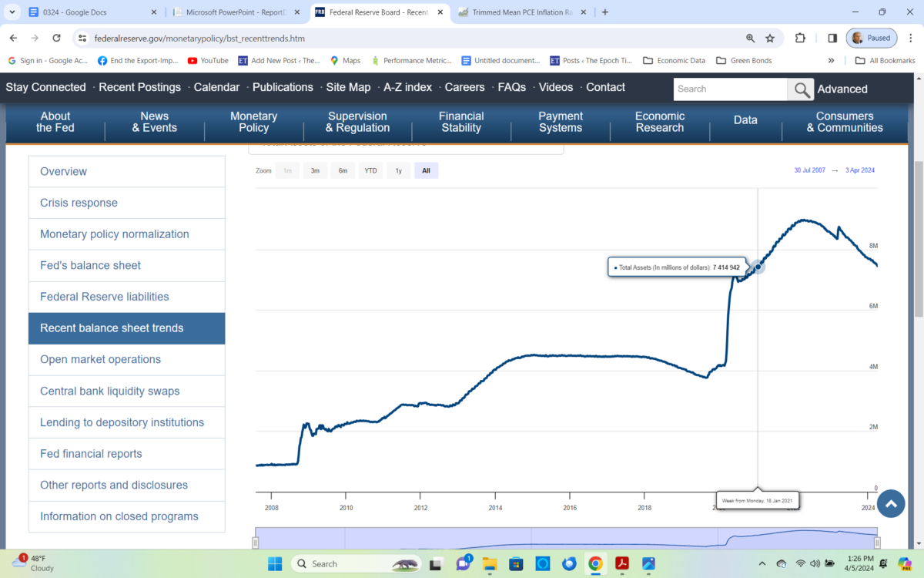Open the Maps bookmark

coord(345,60)
